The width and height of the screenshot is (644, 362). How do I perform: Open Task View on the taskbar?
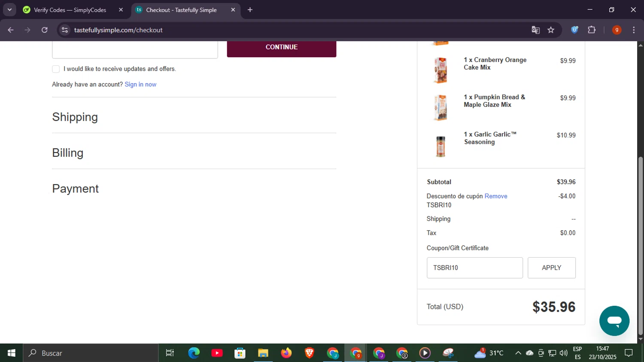pos(170,353)
